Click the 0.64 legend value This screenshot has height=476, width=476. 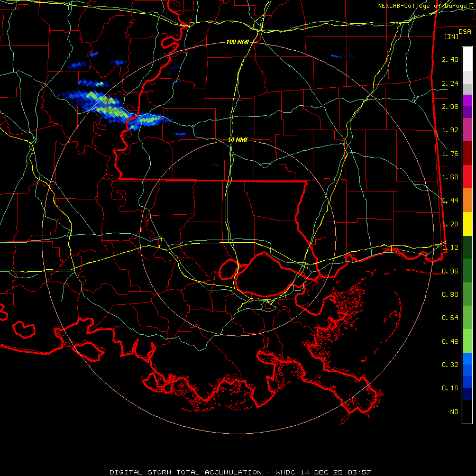pyautogui.click(x=450, y=318)
